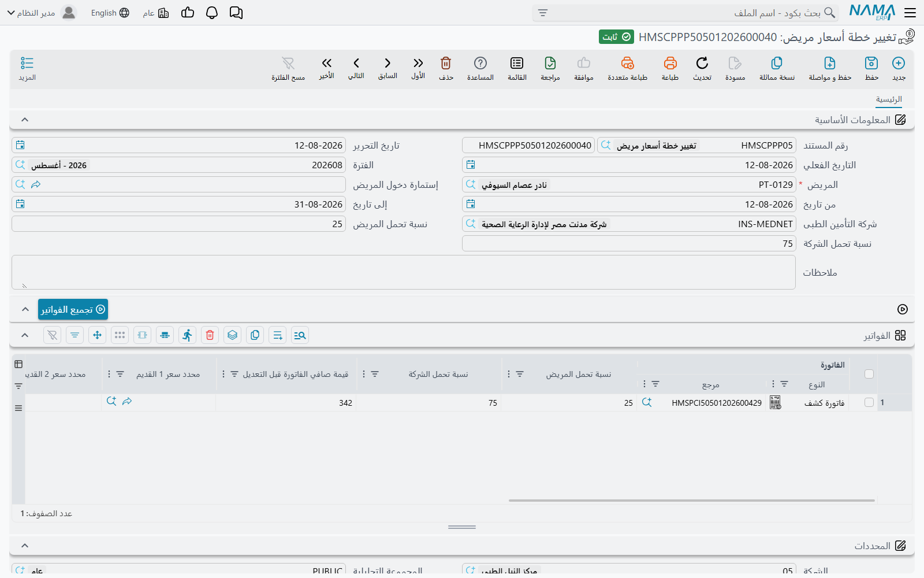Open column menu for نسبة تحمل الشركة
Image resolution: width=924 pixels, height=578 pixels.
pyautogui.click(x=363, y=374)
